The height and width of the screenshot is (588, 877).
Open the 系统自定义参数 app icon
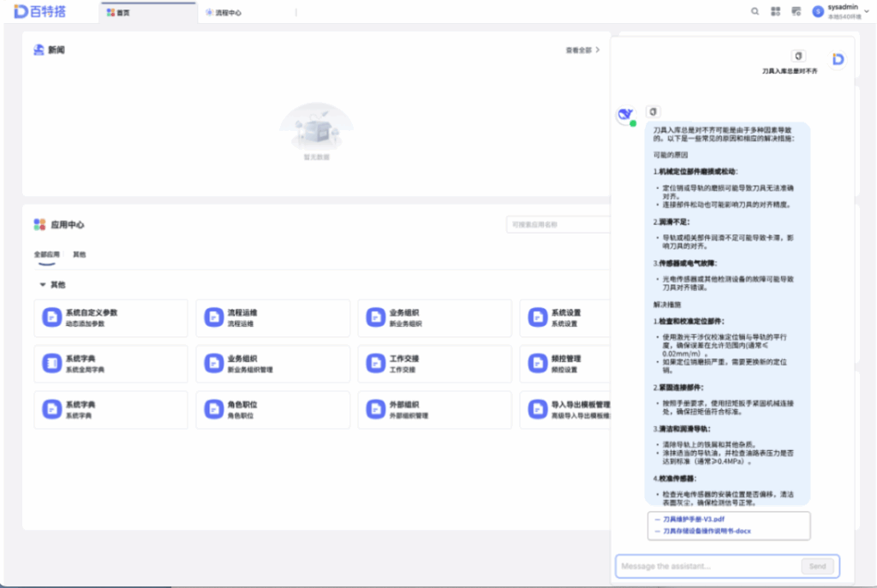pyautogui.click(x=52, y=317)
